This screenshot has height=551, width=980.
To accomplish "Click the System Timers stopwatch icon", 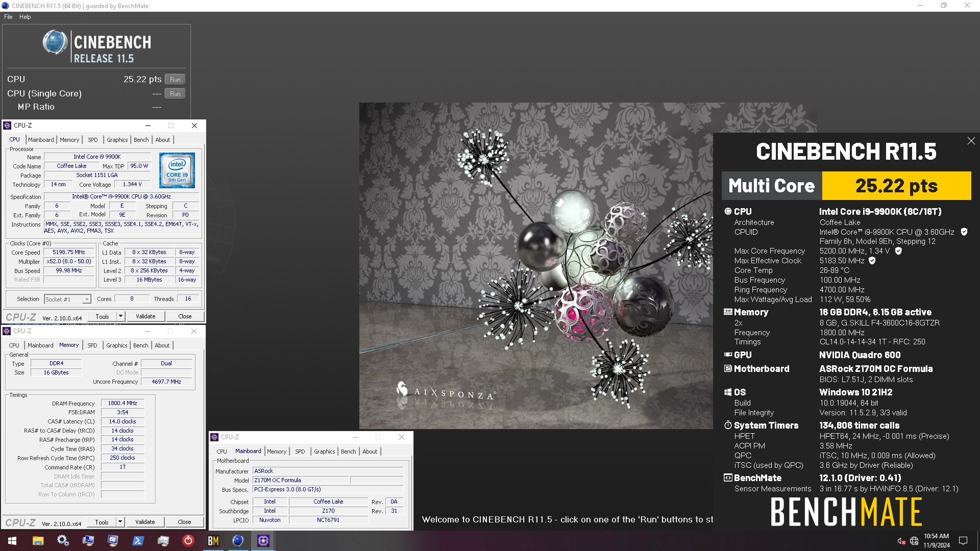I will coord(728,425).
